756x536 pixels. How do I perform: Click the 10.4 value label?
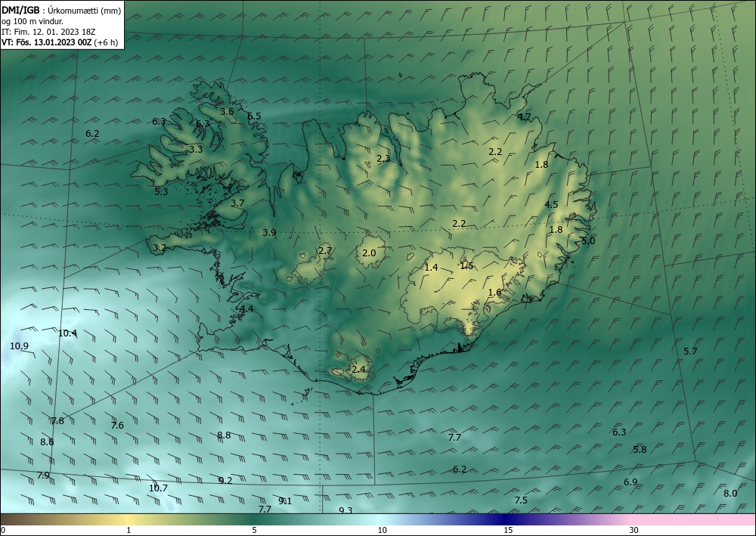pyautogui.click(x=67, y=333)
